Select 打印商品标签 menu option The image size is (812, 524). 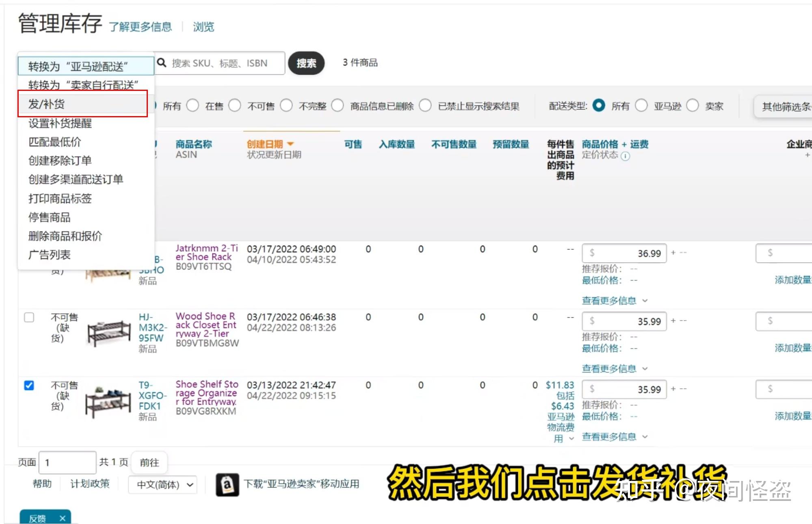click(x=86, y=198)
